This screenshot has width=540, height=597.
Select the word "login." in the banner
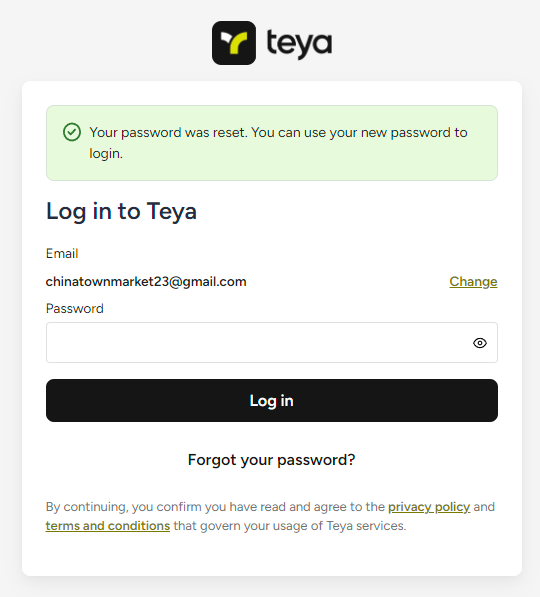[x=106, y=153]
